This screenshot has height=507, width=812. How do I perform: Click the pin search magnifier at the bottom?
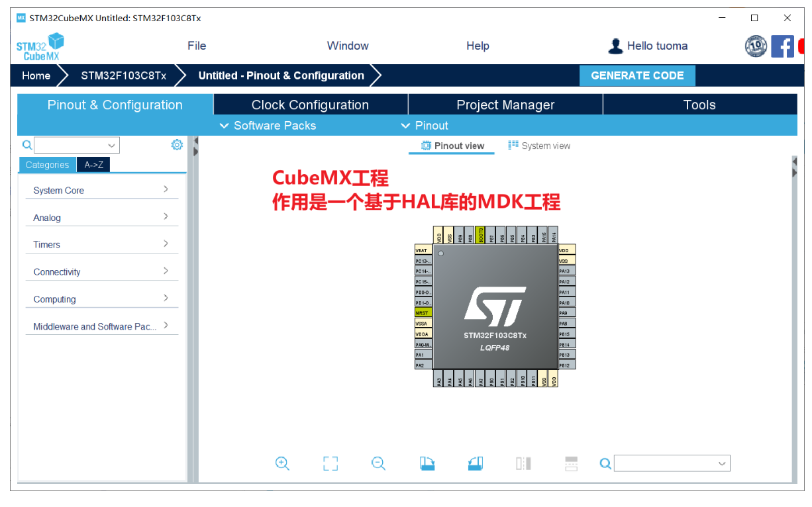[x=605, y=463]
